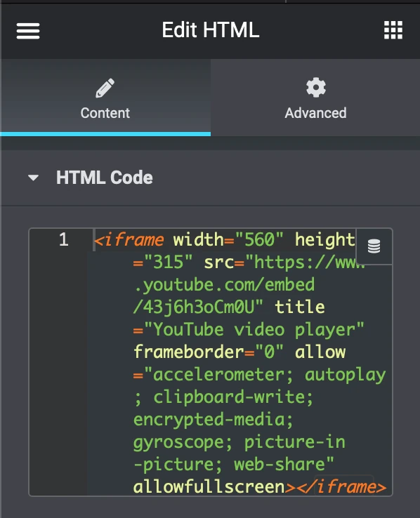420x518 pixels.
Task: Open the widgets grid panel
Action: click(x=393, y=30)
